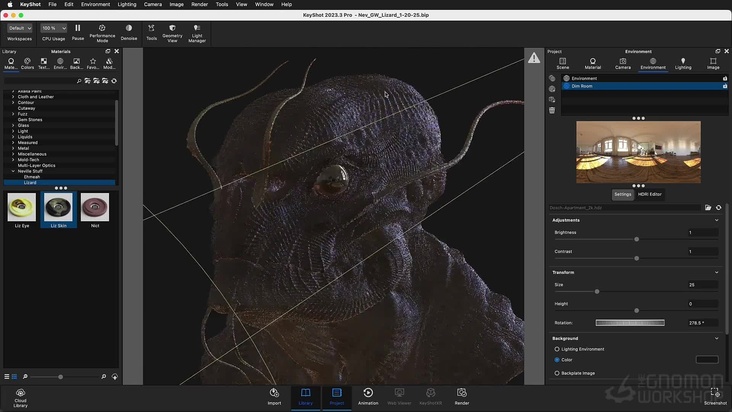Click the Brightness slider handle
This screenshot has height=412, width=732.
click(x=636, y=239)
